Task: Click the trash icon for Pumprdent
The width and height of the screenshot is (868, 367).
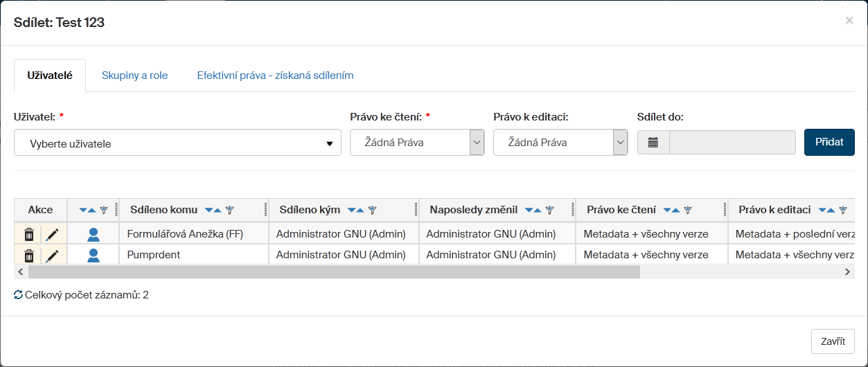Action: (29, 256)
